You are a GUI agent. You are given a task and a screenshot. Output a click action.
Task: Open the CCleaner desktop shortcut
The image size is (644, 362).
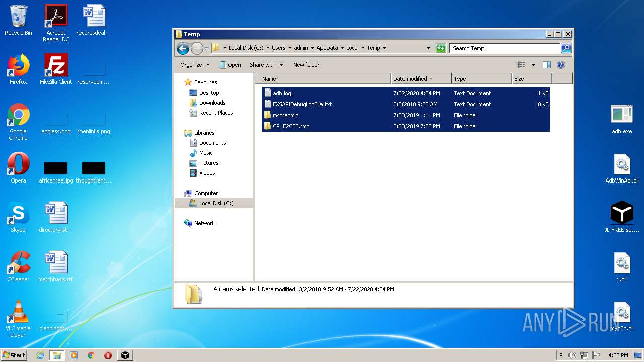click(x=18, y=266)
